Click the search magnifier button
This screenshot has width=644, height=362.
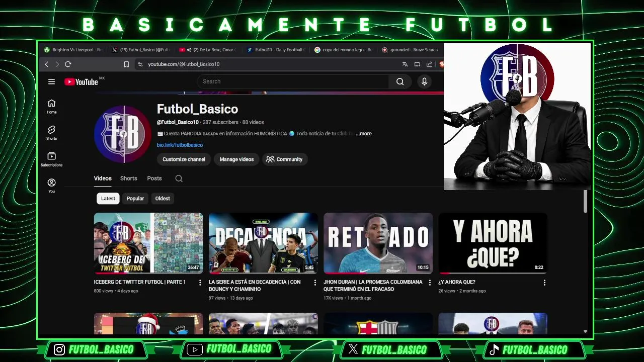[400, 81]
